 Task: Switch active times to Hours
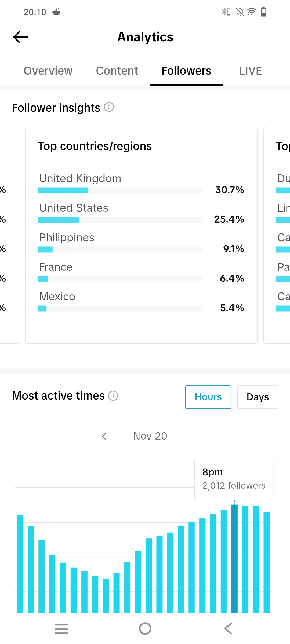tap(208, 397)
